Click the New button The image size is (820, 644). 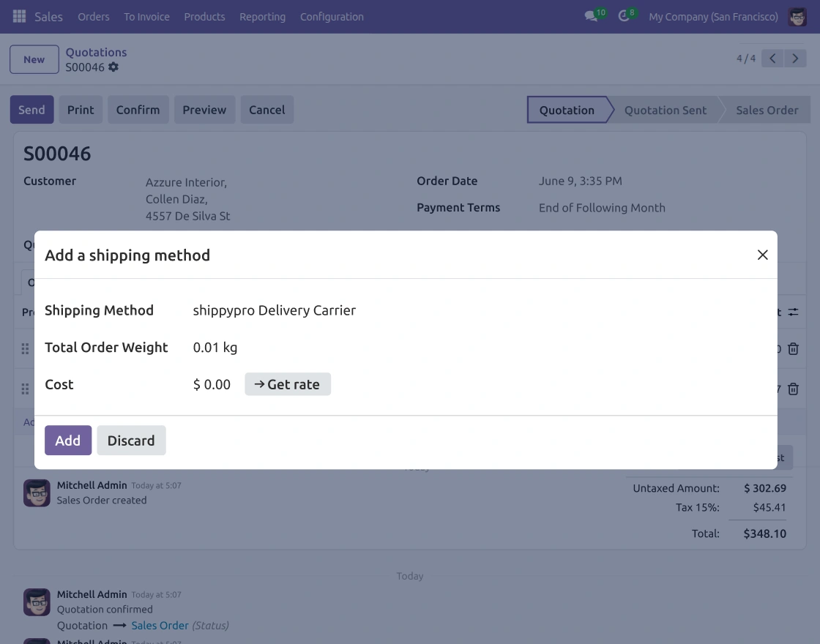point(34,59)
